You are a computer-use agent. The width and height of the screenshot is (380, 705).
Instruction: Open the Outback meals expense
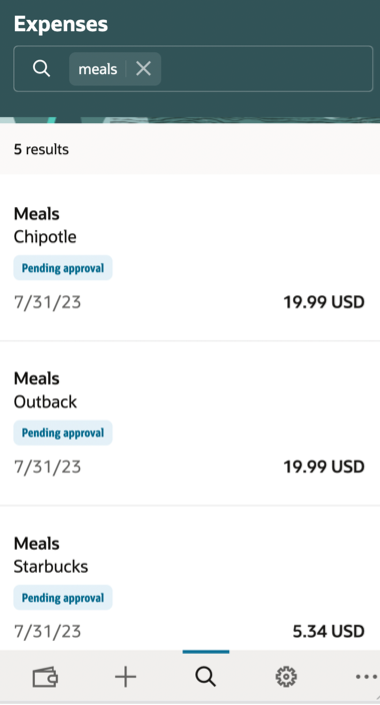point(190,423)
